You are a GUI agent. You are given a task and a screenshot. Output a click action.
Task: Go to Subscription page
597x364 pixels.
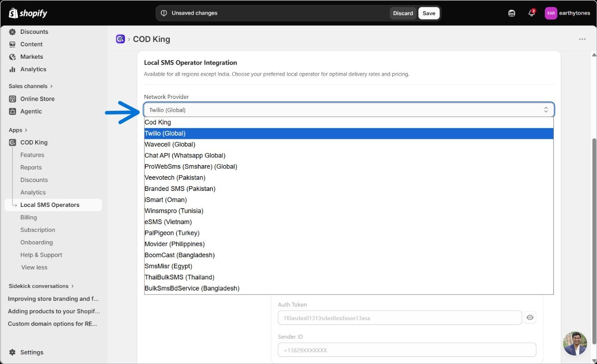(38, 230)
